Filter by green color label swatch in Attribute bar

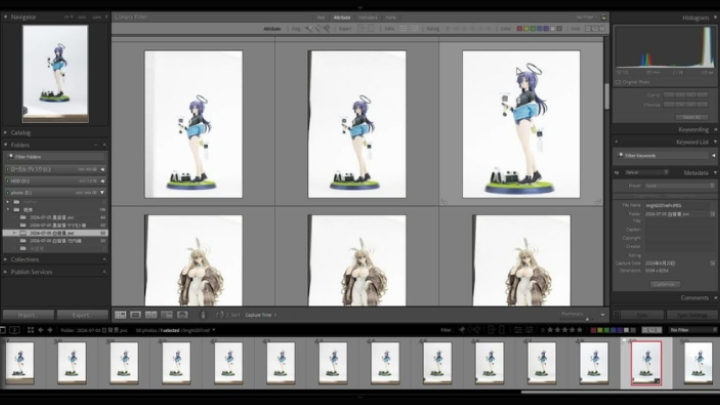point(533,28)
